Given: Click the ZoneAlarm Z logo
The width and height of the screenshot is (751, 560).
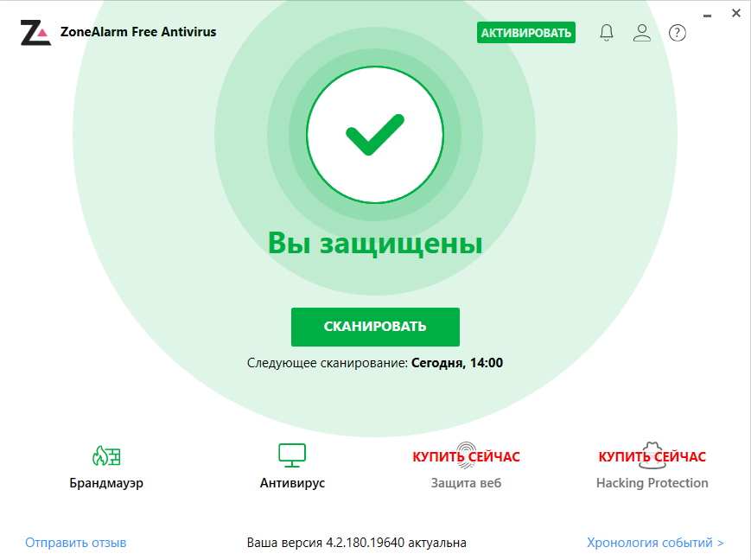Looking at the screenshot, I should tap(35, 33).
